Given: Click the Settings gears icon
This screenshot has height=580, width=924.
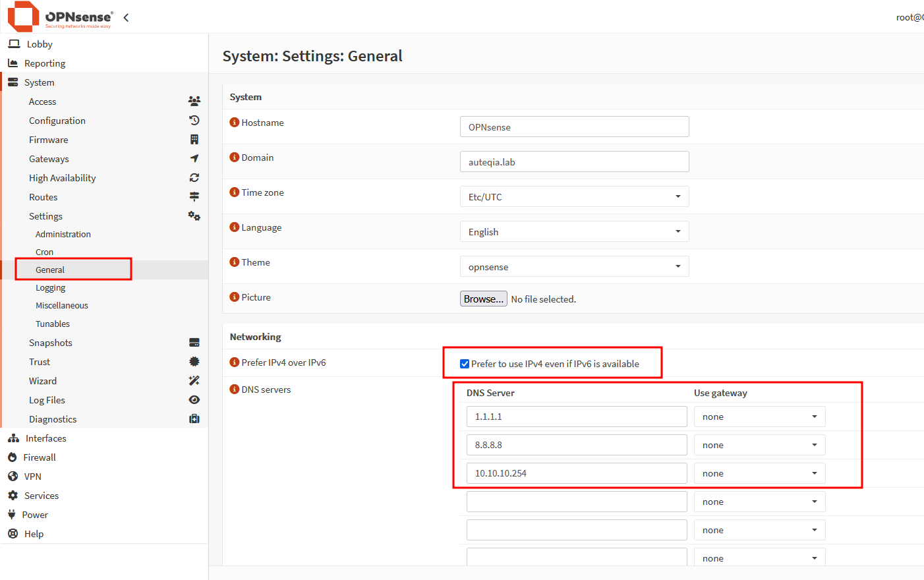Looking at the screenshot, I should (x=194, y=216).
